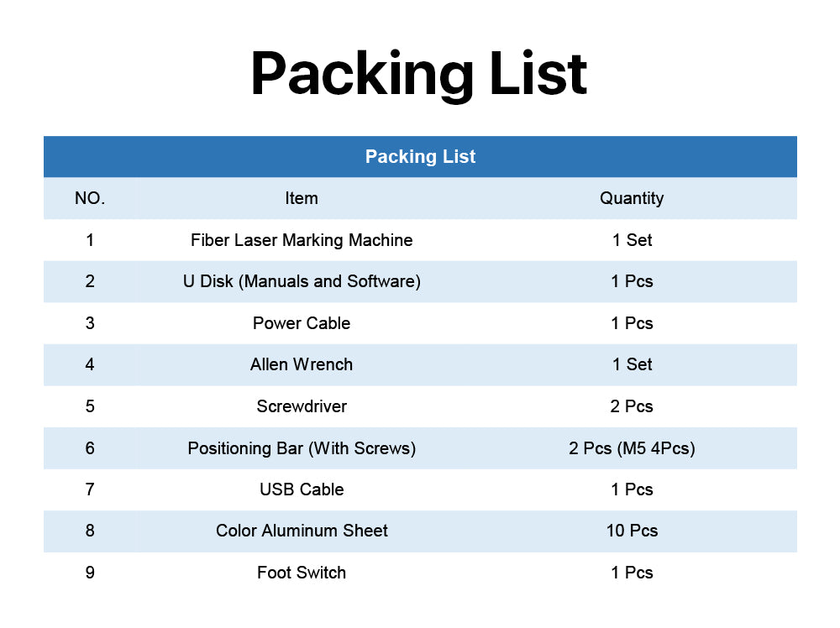The image size is (840, 628).
Task: Click the 'Quantity' column header
Action: point(632,199)
